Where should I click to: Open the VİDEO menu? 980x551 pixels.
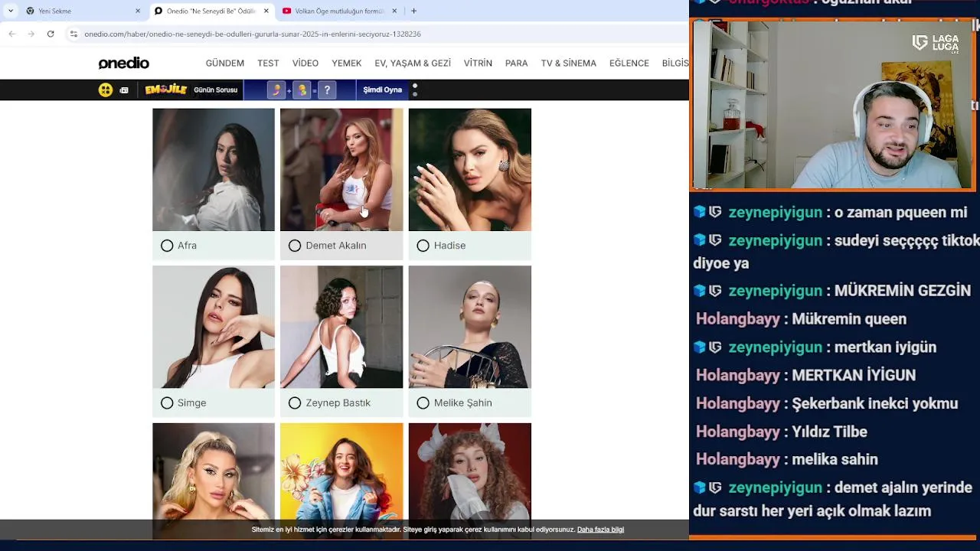click(x=305, y=63)
